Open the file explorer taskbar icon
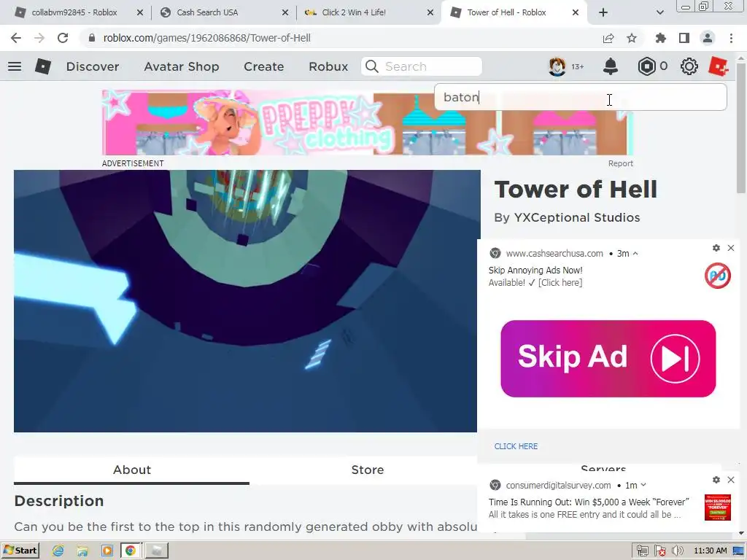Viewport: 747px width, 560px height. point(82,551)
